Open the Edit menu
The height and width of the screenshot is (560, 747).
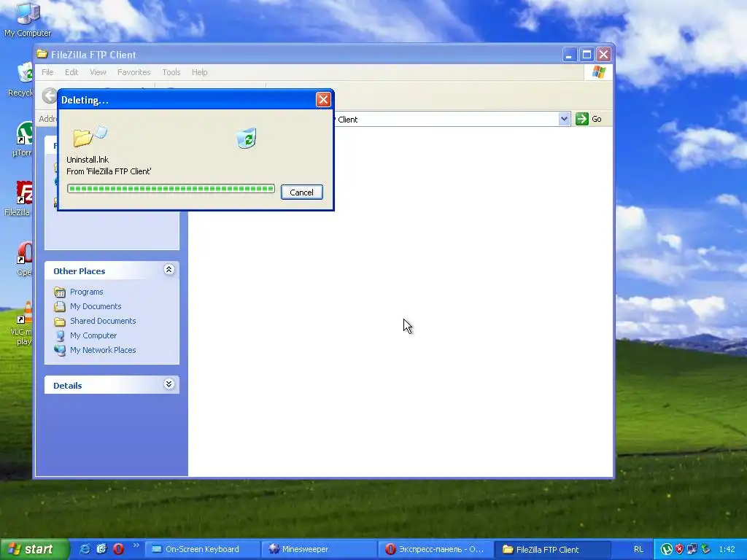[x=71, y=72]
